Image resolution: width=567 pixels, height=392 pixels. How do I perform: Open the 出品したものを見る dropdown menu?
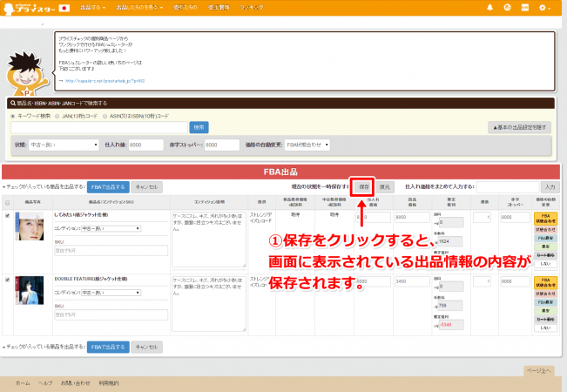(139, 8)
